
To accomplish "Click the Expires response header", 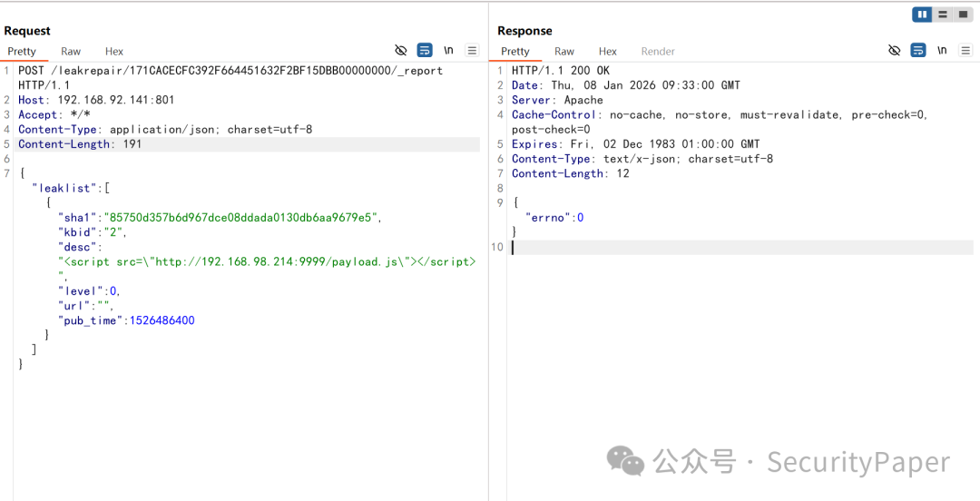I will pos(635,144).
